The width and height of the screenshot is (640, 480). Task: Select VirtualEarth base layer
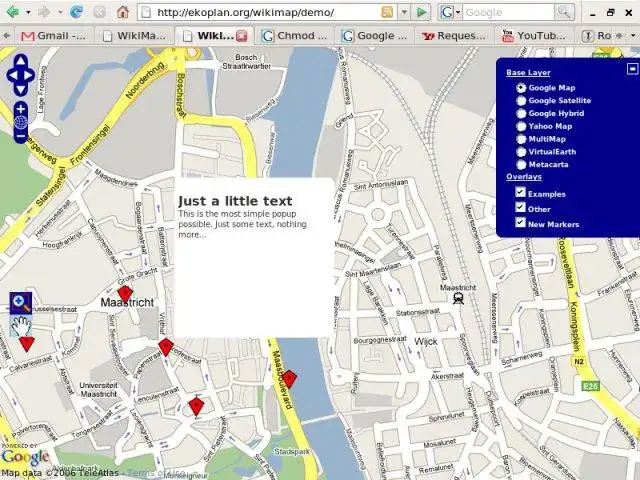coord(521,152)
